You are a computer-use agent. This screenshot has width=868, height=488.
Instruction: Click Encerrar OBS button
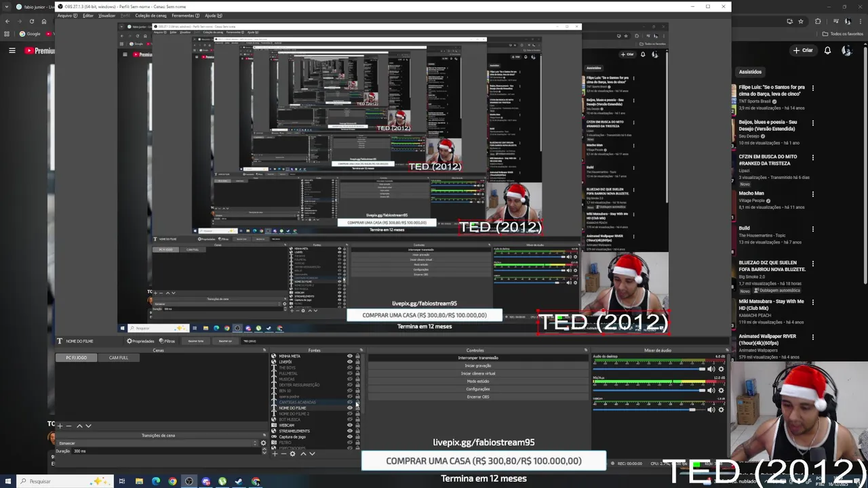coord(477,396)
